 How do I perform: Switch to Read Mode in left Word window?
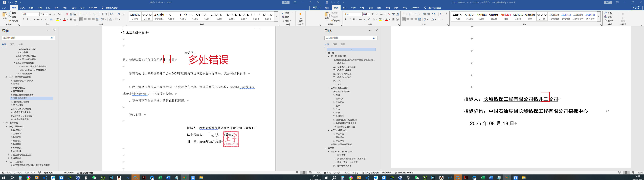(x=297, y=172)
